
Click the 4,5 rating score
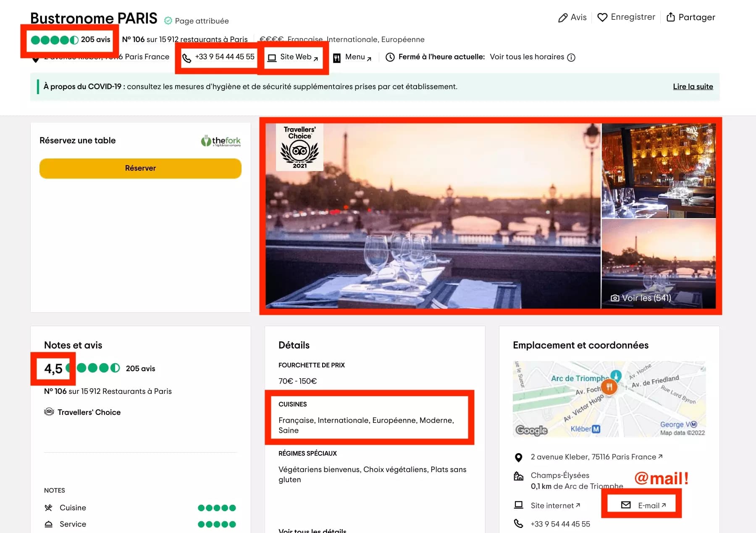pyautogui.click(x=53, y=369)
